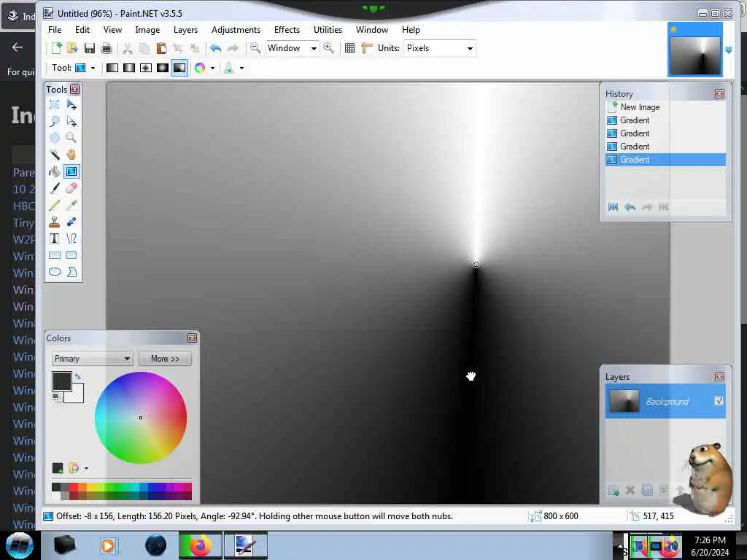
Task: Open the zoom Window combo box
Action: 292,48
